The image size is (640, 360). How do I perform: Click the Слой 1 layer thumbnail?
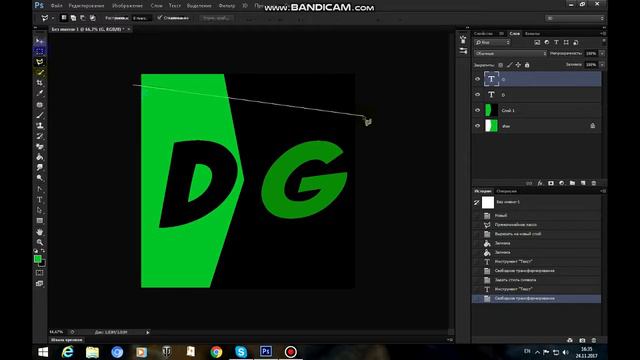[491, 110]
